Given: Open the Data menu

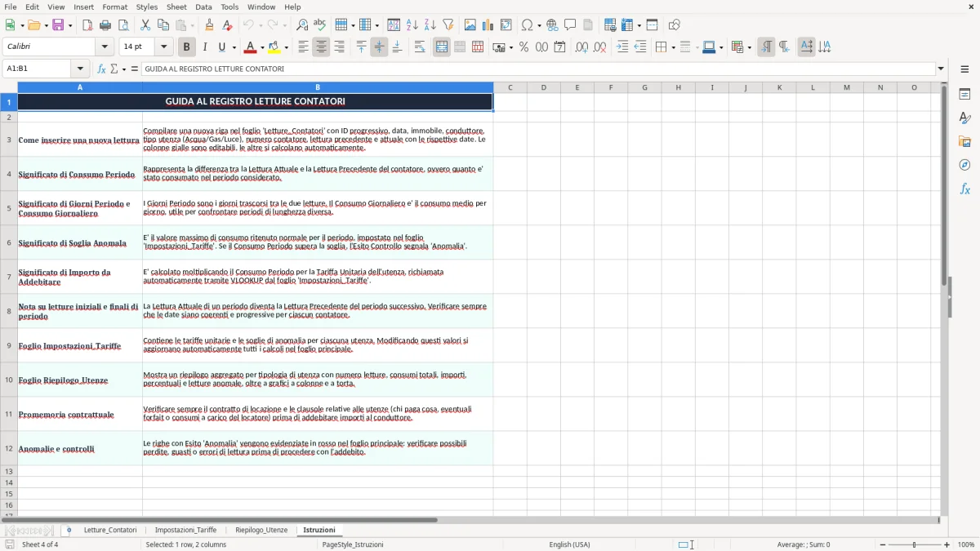Looking at the screenshot, I should [x=203, y=7].
